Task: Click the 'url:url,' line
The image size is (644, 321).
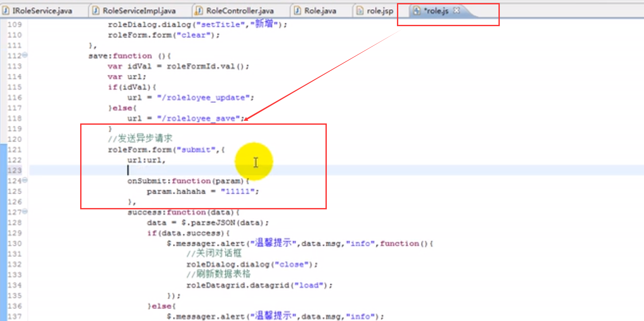Action: pos(146,160)
